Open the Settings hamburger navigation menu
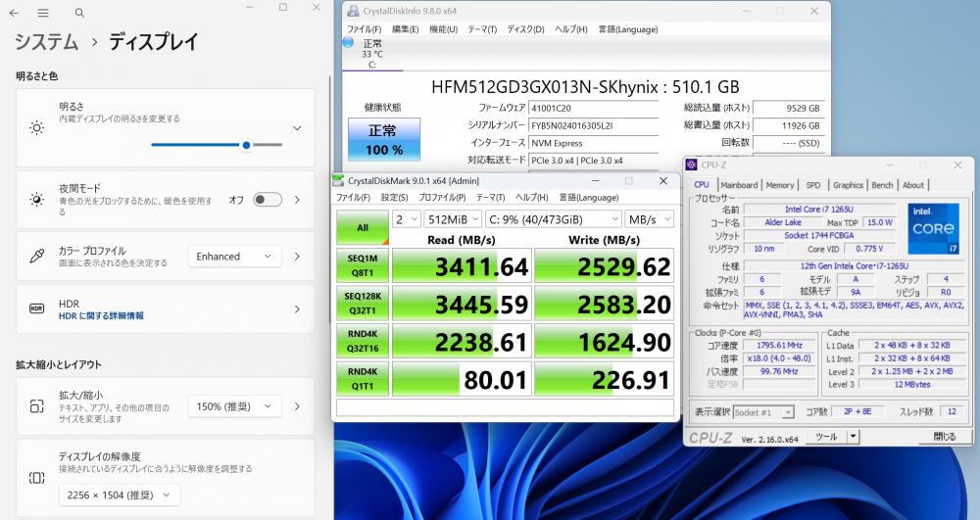This screenshot has width=980, height=520. [42, 13]
